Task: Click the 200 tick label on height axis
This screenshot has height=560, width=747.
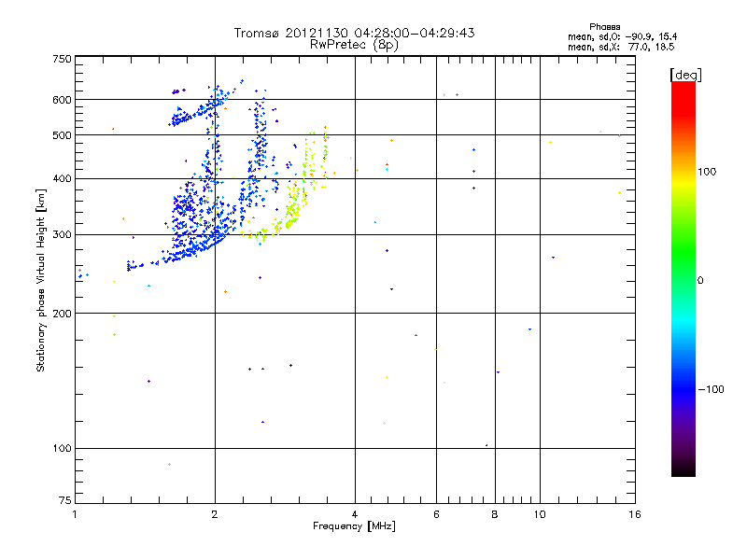Action: coord(62,314)
